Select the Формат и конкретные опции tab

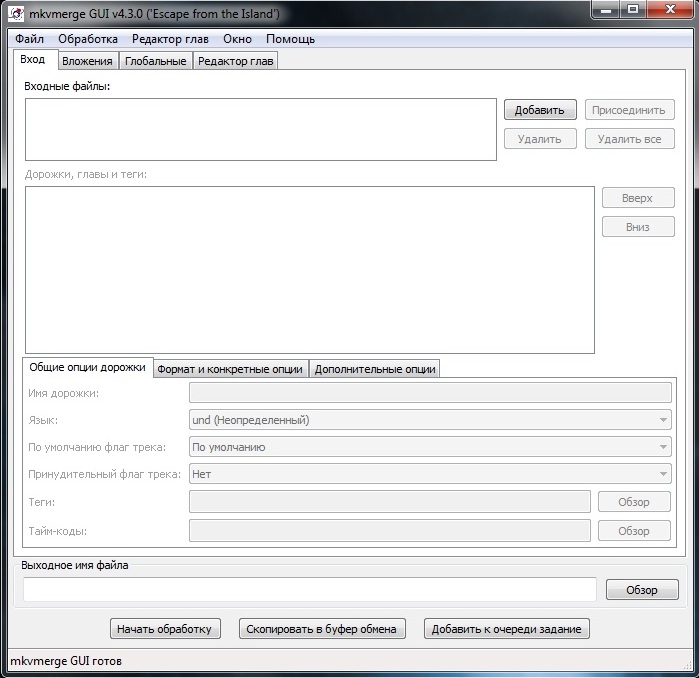click(230, 368)
